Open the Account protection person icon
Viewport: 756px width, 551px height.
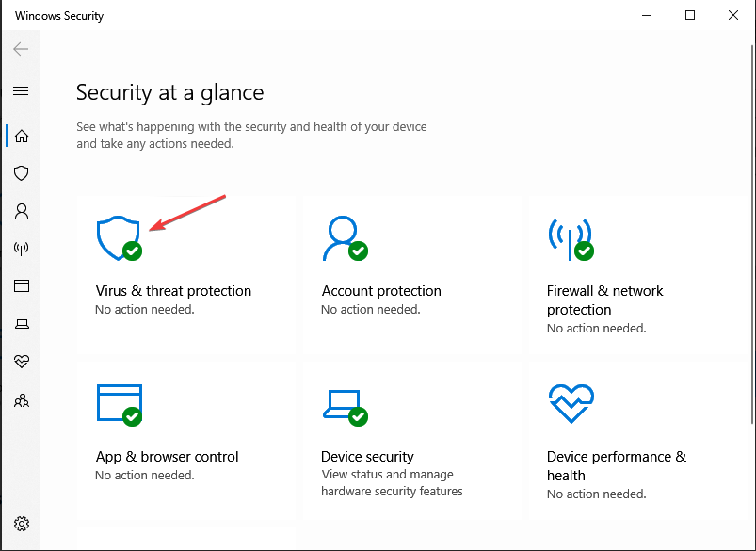coord(346,238)
